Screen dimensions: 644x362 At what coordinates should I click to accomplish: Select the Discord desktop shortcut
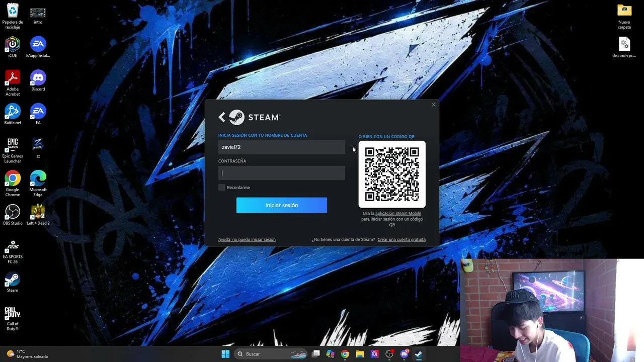(x=38, y=81)
